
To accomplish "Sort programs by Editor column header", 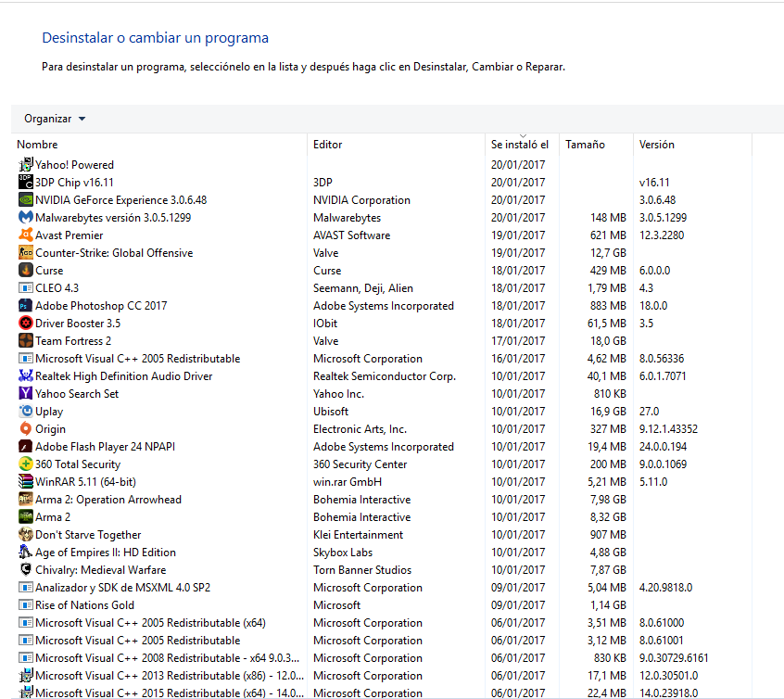I will [x=328, y=145].
